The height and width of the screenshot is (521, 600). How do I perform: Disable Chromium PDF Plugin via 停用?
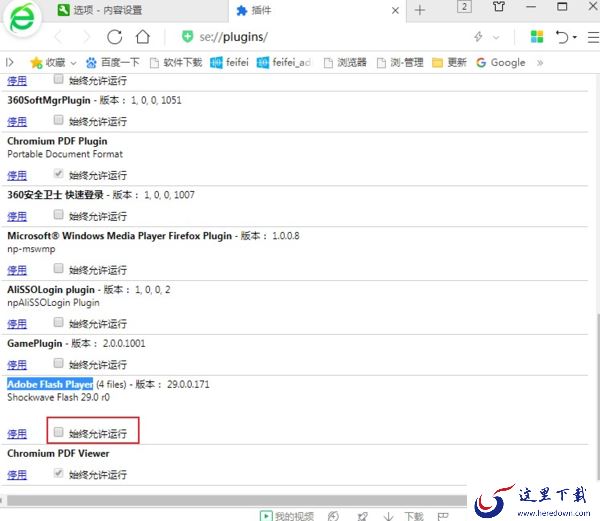(17, 176)
